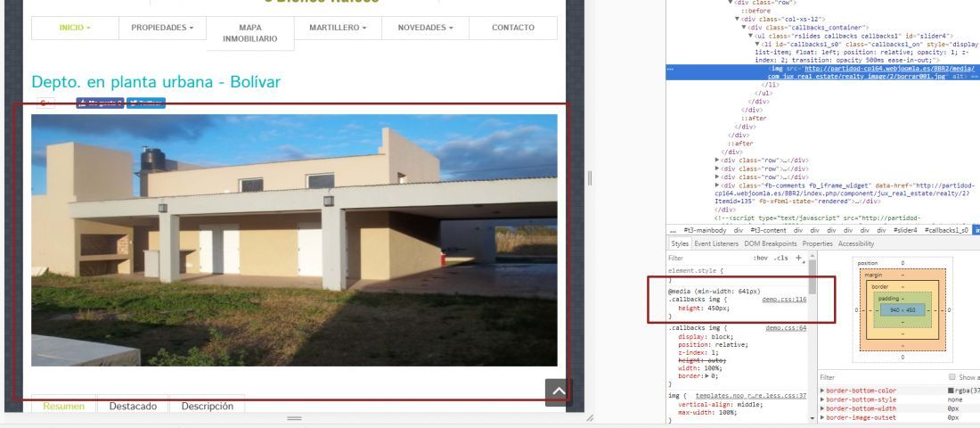Click the display: block declaration
980x428 pixels.
pos(706,336)
